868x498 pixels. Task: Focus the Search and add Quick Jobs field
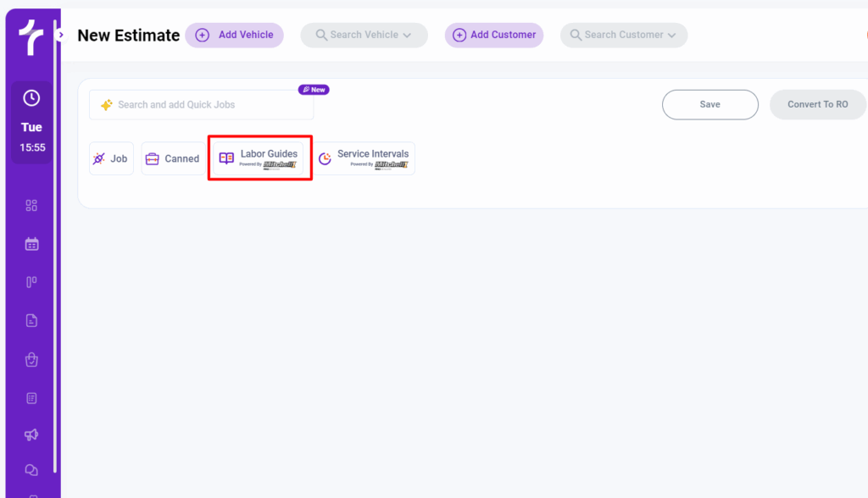[x=202, y=104]
